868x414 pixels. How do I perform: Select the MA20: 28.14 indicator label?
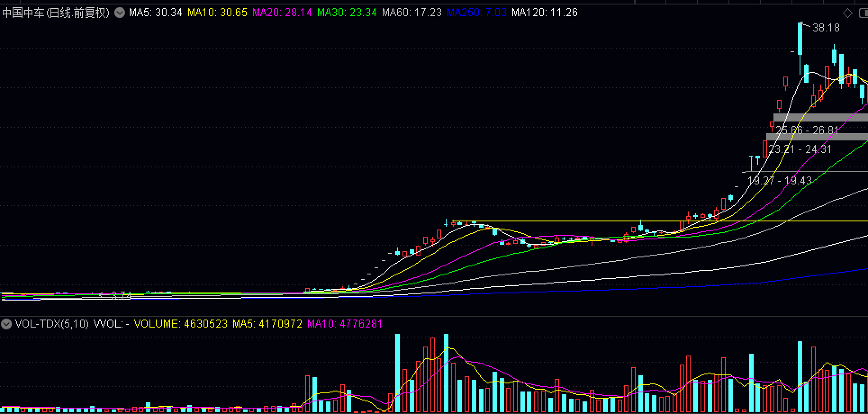pyautogui.click(x=282, y=13)
